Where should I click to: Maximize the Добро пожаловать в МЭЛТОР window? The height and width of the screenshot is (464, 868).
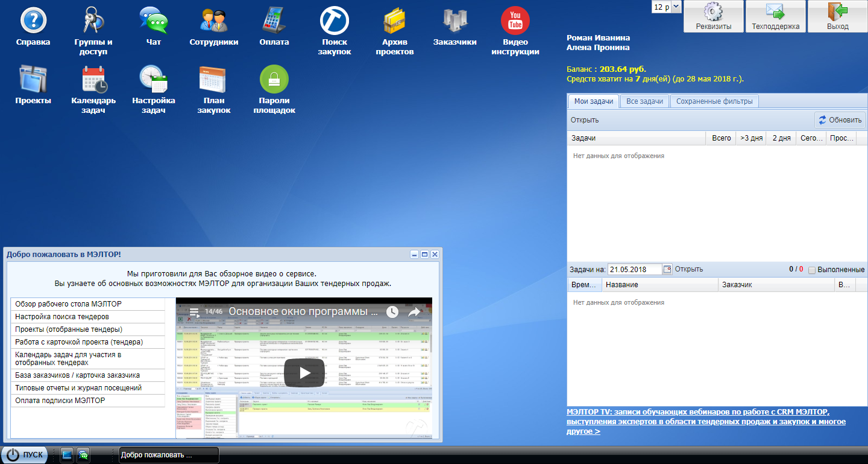(x=424, y=255)
